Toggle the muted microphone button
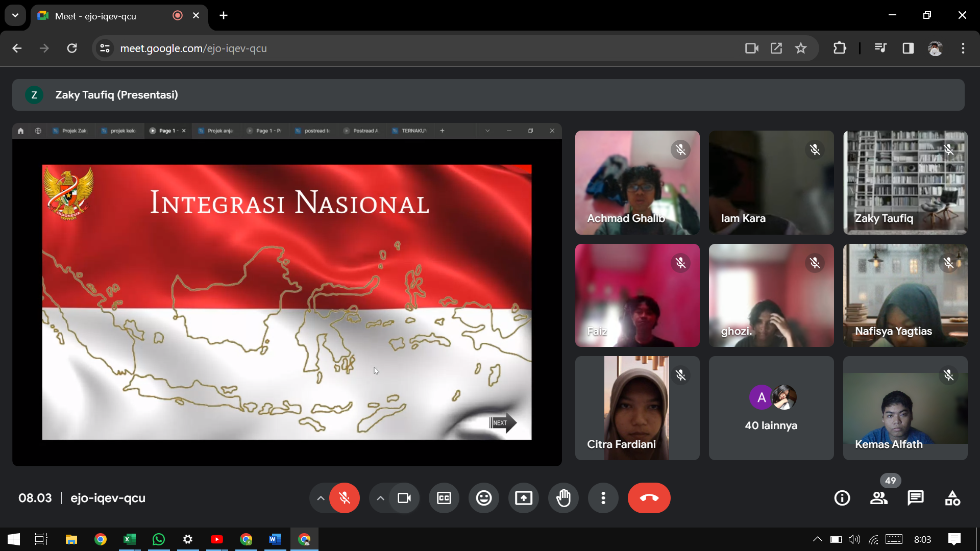The image size is (980, 551). 345,498
